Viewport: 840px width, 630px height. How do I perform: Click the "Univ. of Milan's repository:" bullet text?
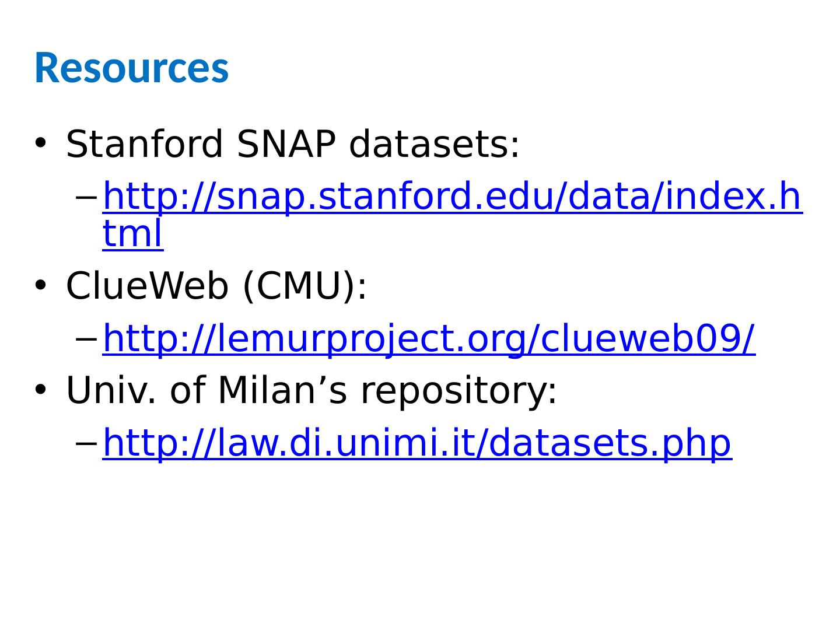(x=311, y=390)
